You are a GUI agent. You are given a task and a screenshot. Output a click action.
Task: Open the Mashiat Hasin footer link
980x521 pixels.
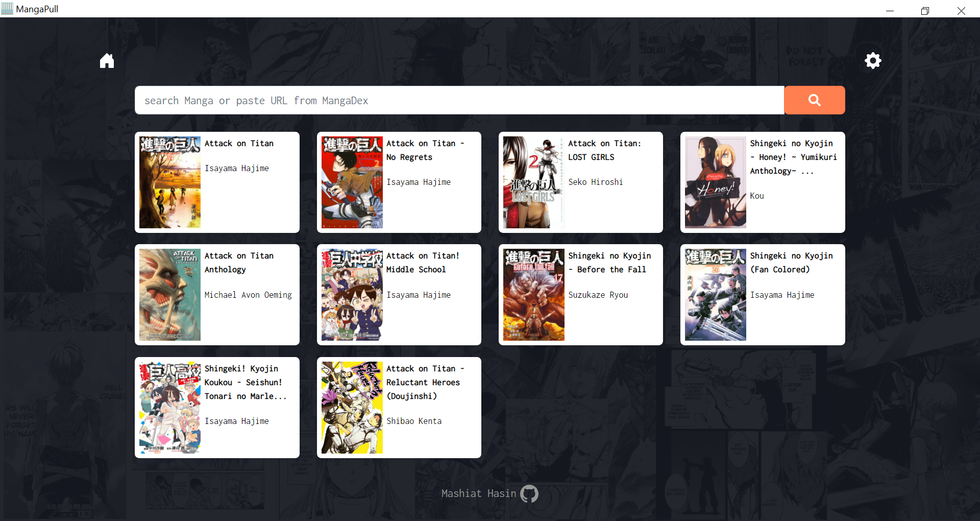(x=479, y=493)
